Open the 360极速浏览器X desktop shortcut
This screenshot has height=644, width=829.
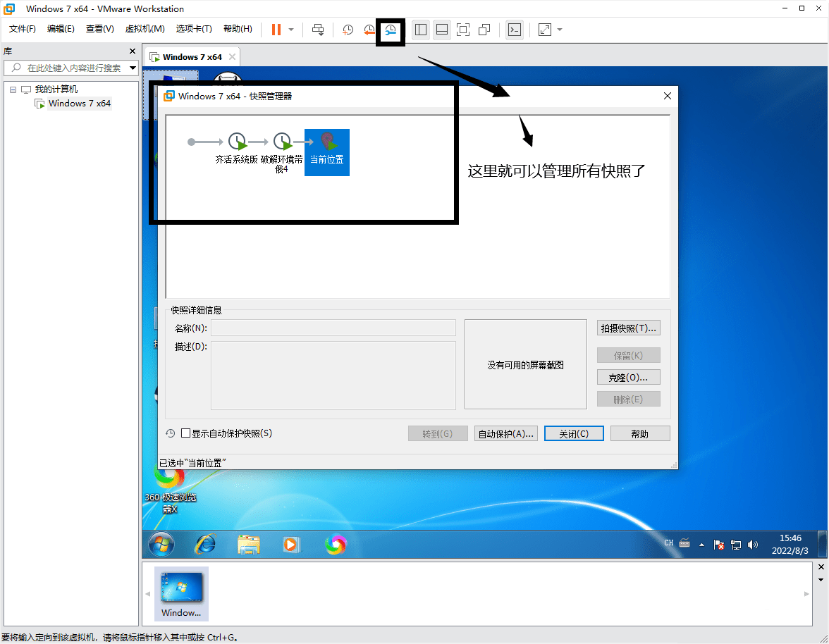(170, 489)
